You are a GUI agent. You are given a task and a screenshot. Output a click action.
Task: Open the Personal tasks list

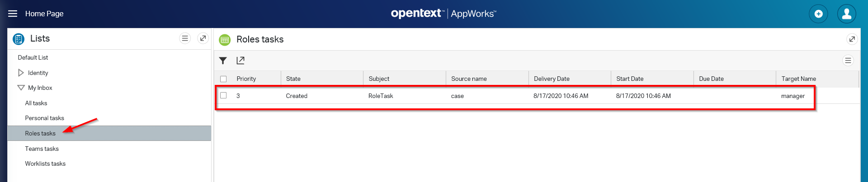tap(44, 118)
